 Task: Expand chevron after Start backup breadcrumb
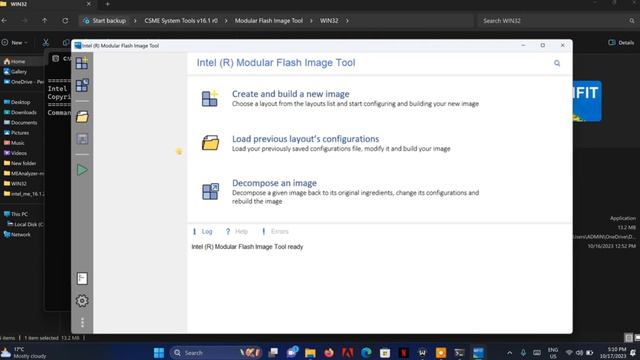tap(135, 20)
